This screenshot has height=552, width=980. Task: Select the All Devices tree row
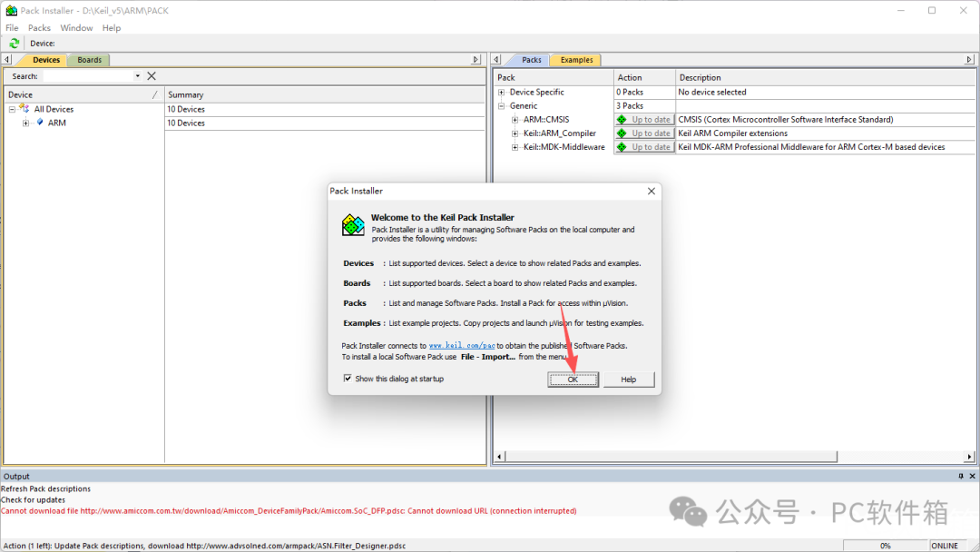(x=54, y=109)
